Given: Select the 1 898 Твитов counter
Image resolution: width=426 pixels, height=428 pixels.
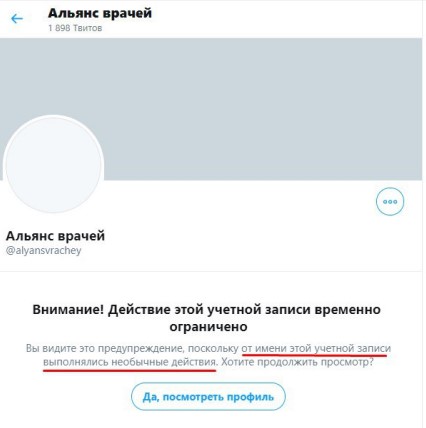Looking at the screenshot, I should pyautogui.click(x=75, y=28).
